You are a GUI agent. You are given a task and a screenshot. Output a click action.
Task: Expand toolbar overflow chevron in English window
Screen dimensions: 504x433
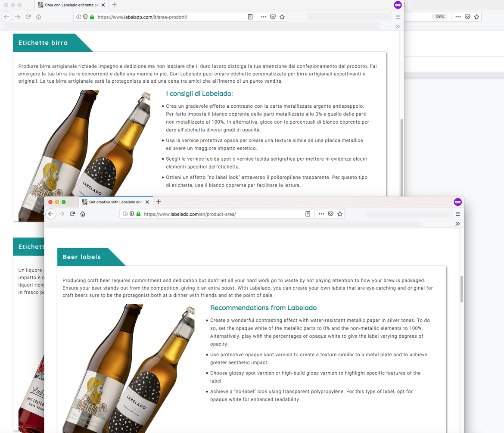(457, 224)
